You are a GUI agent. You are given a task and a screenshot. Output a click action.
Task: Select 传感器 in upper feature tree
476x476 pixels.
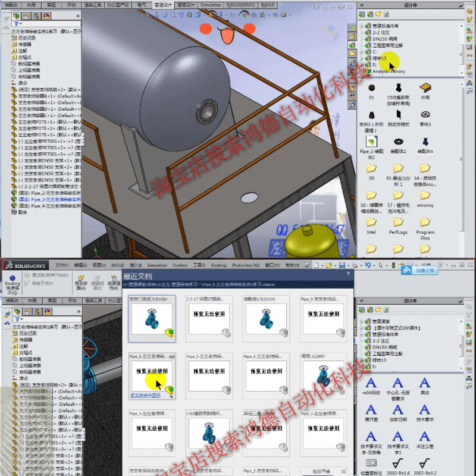pyautogui.click(x=21, y=44)
